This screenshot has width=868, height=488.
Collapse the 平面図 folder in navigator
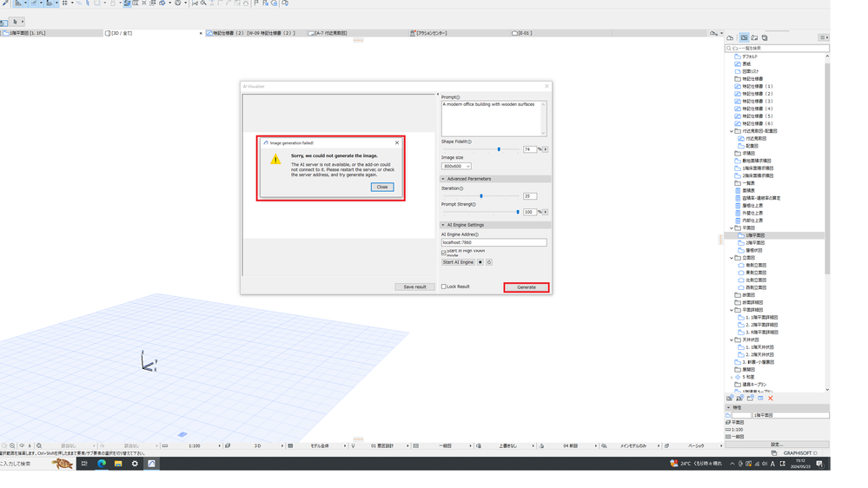[x=732, y=228]
